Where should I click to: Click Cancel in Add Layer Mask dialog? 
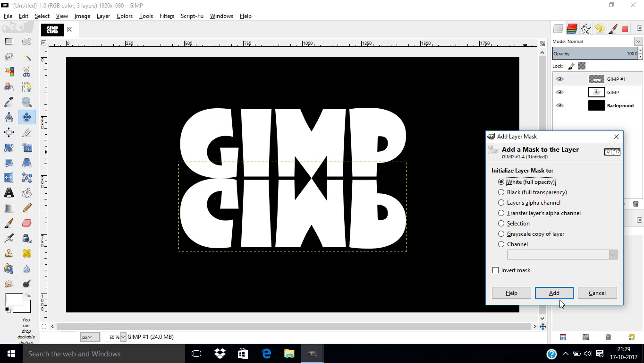[x=597, y=293]
